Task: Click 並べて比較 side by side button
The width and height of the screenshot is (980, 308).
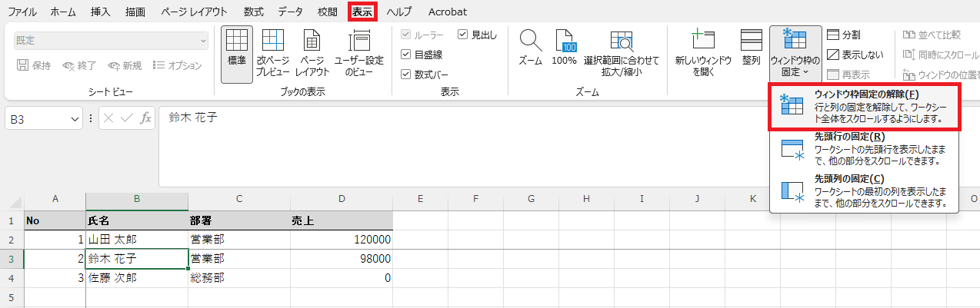Action: pyautogui.click(x=932, y=35)
